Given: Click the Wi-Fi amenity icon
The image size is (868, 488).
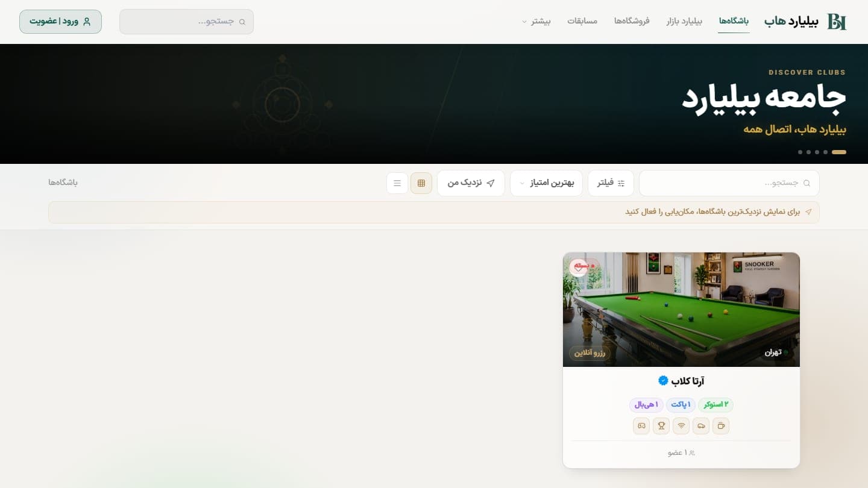Looking at the screenshot, I should tap(681, 426).
